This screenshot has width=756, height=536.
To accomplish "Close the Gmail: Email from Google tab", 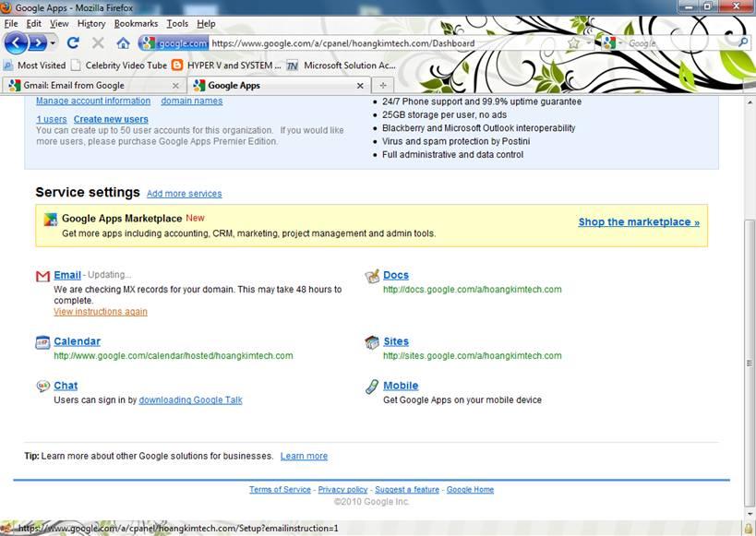I will pyautogui.click(x=175, y=86).
